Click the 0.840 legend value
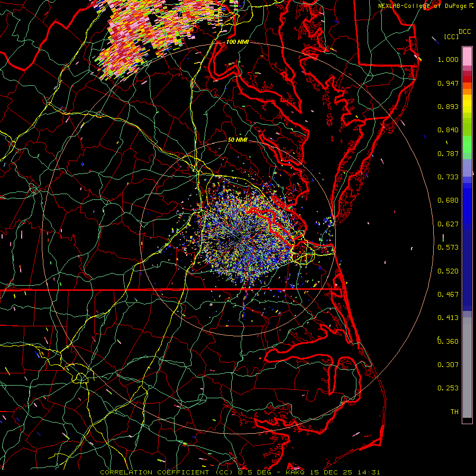 [x=448, y=130]
